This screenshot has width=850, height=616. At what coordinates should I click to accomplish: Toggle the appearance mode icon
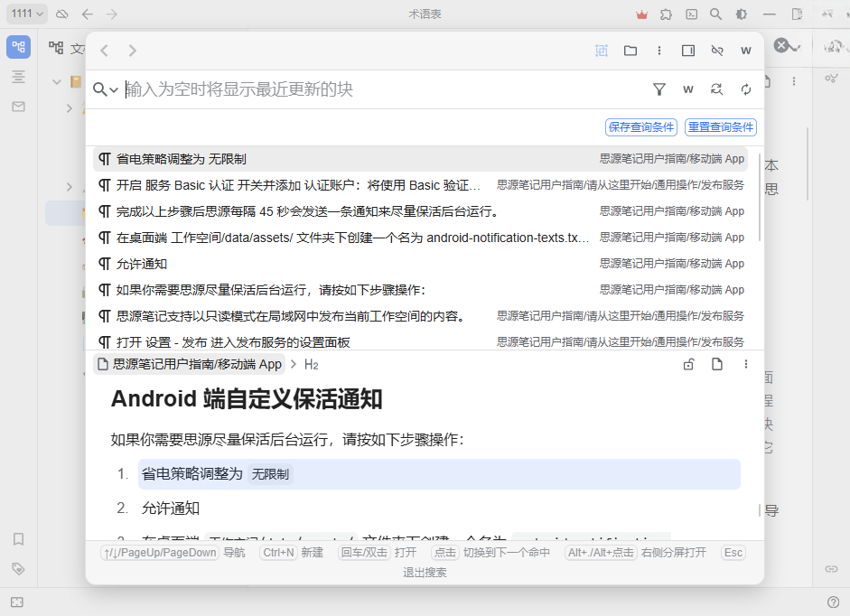[741, 14]
